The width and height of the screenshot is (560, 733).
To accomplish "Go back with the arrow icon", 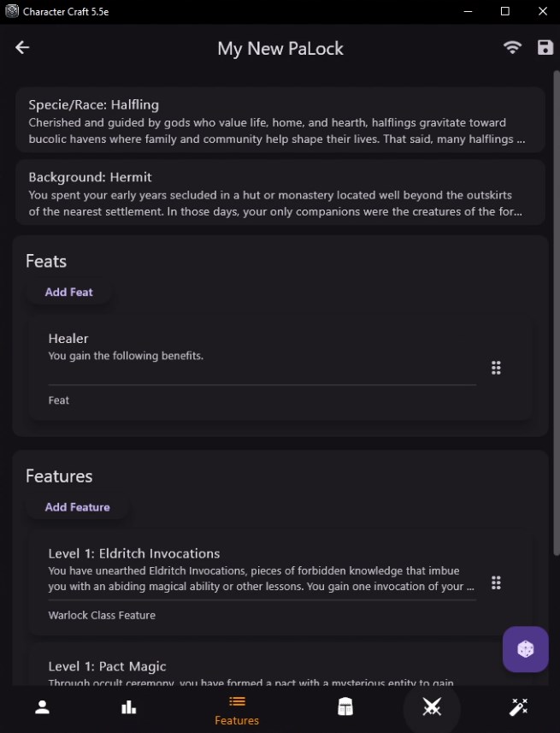I will point(22,48).
